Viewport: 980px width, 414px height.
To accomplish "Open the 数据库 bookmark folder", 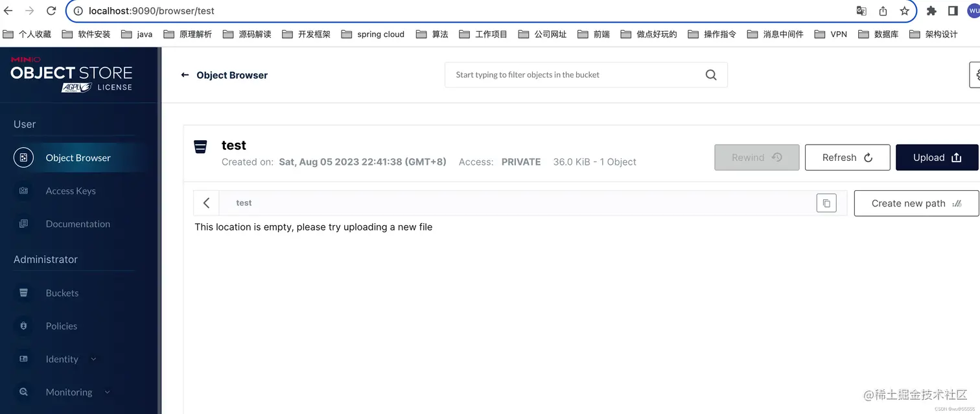I will (878, 34).
